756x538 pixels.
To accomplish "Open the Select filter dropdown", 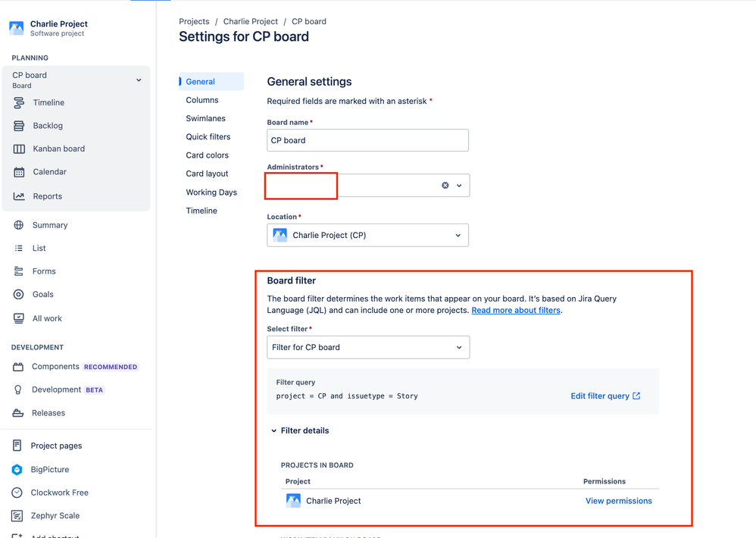I will click(368, 347).
